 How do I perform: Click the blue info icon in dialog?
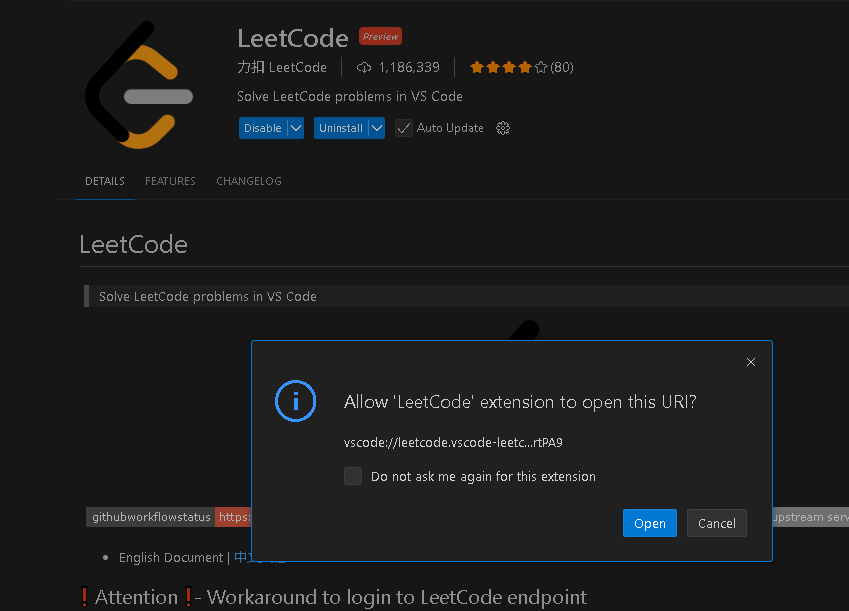point(295,401)
